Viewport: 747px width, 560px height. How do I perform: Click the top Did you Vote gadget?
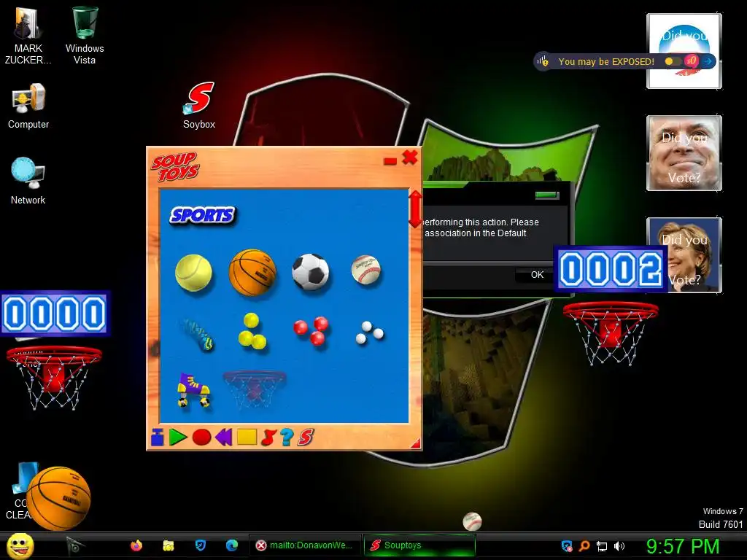point(684,51)
